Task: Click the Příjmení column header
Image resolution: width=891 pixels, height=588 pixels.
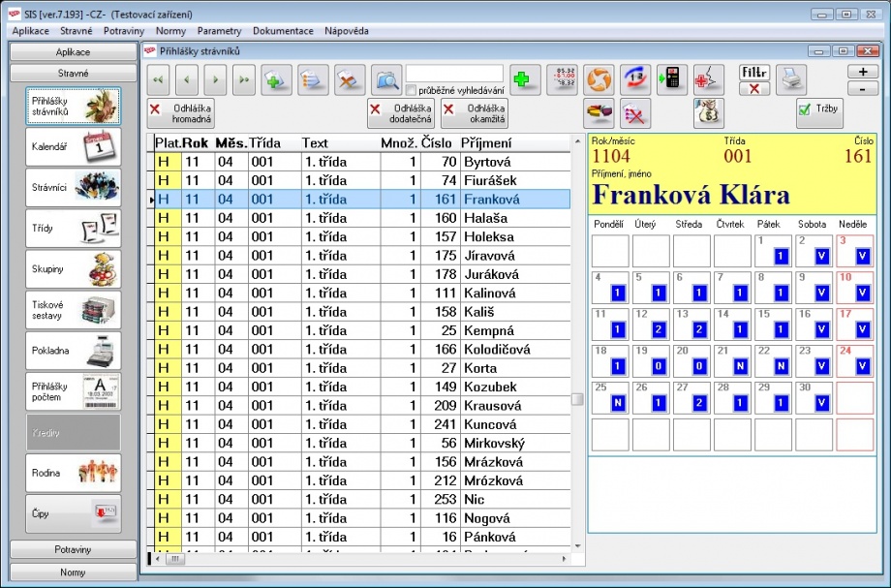Action: (x=514, y=143)
